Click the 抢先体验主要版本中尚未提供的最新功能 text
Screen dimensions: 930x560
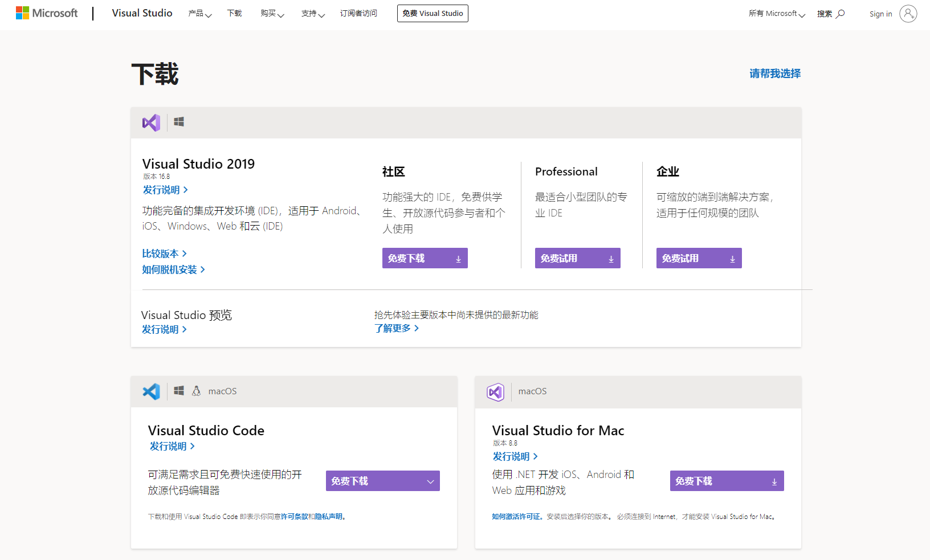[456, 315]
